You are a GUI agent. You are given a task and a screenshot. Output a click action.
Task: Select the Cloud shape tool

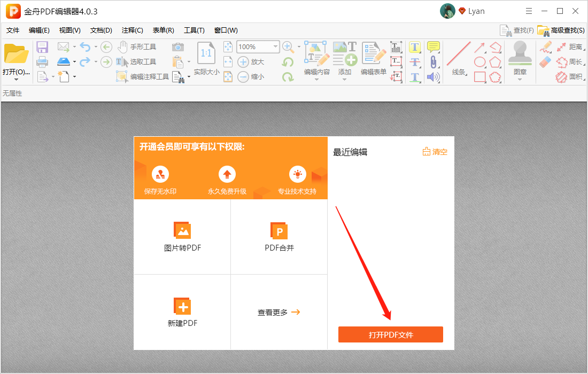coord(495,77)
